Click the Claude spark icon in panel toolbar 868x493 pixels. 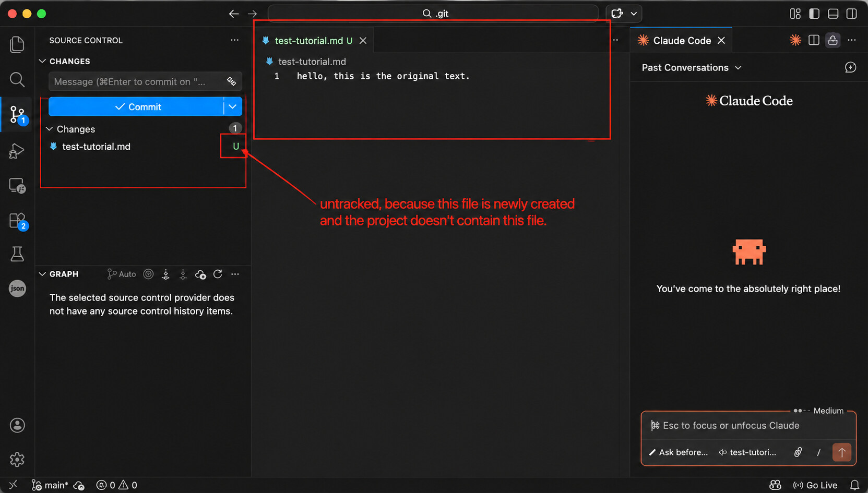(795, 40)
